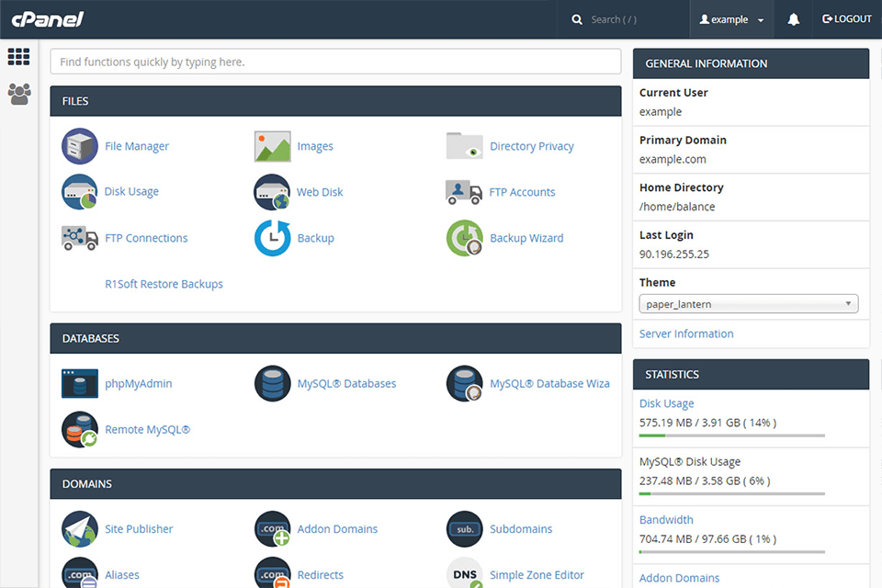Open the Simple Zone Editor DNS icon
Screen dimensions: 882x588
464,572
